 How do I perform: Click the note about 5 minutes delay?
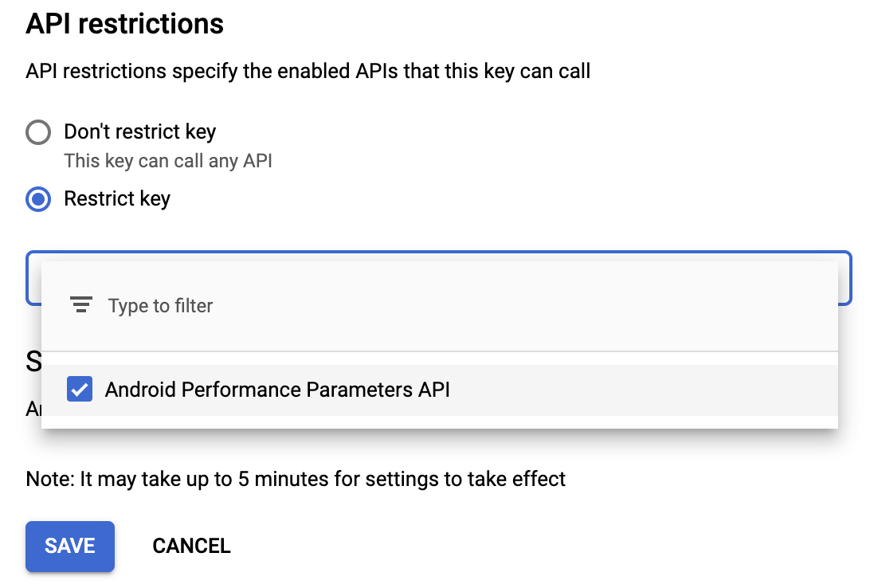pos(296,479)
